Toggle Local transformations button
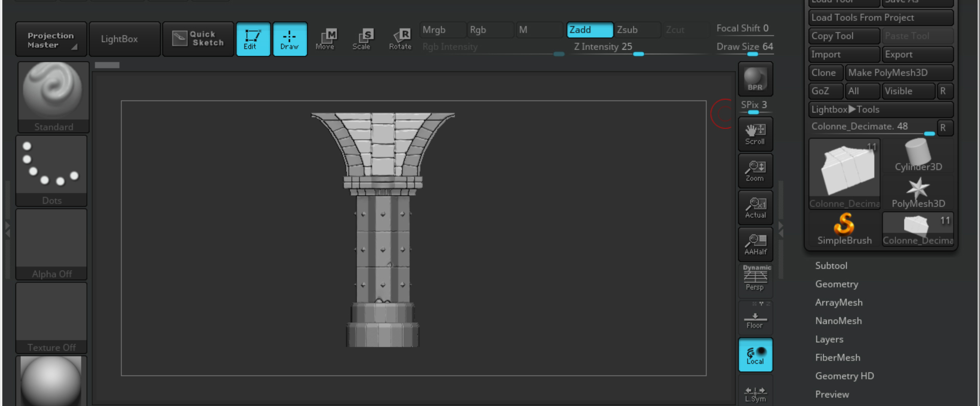The image size is (980, 406). pyautogui.click(x=755, y=354)
